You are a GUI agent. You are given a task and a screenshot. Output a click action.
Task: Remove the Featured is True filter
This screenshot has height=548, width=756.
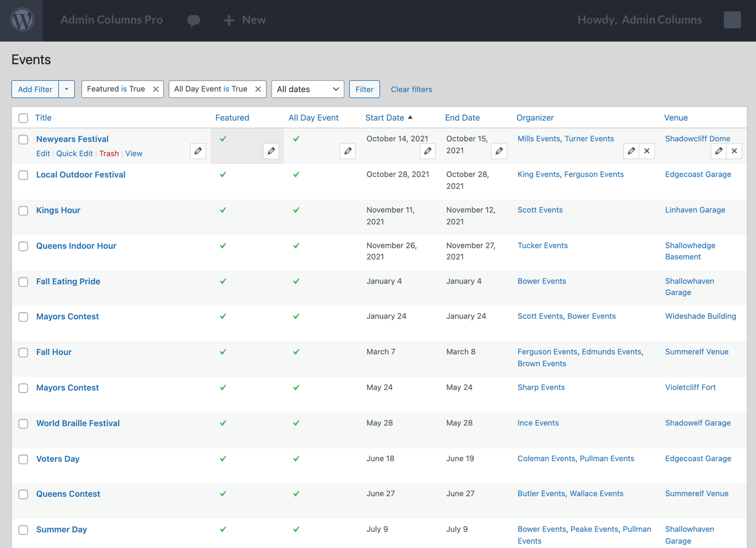coord(156,89)
